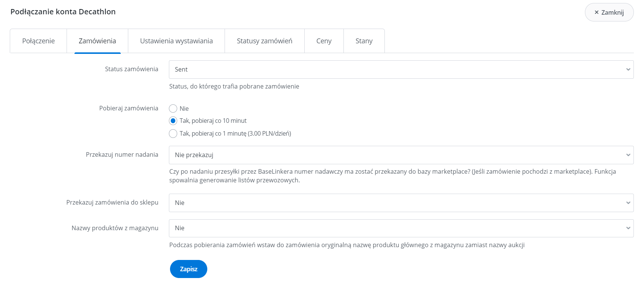Choose Tak, pobieraj co 1 minutę option
Screen dimensions: 644x298
point(173,133)
